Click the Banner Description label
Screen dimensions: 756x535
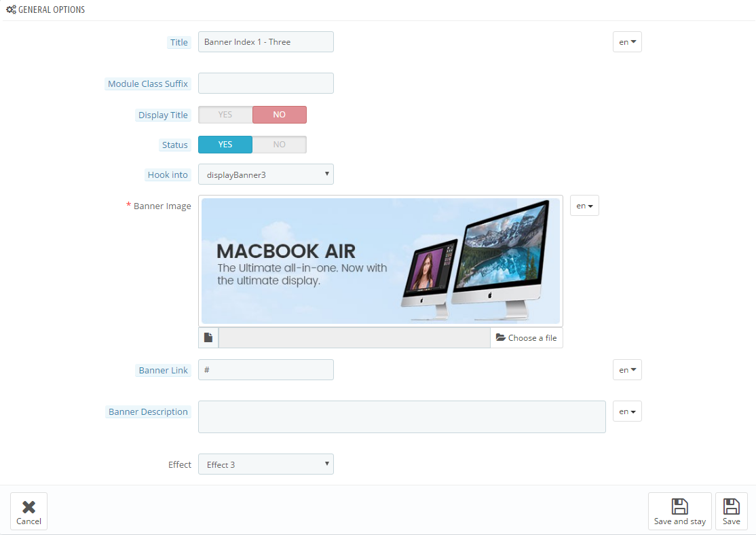coord(148,412)
